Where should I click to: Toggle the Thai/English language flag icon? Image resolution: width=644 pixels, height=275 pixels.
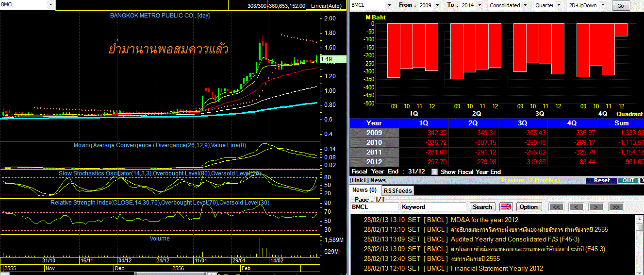pos(506,207)
